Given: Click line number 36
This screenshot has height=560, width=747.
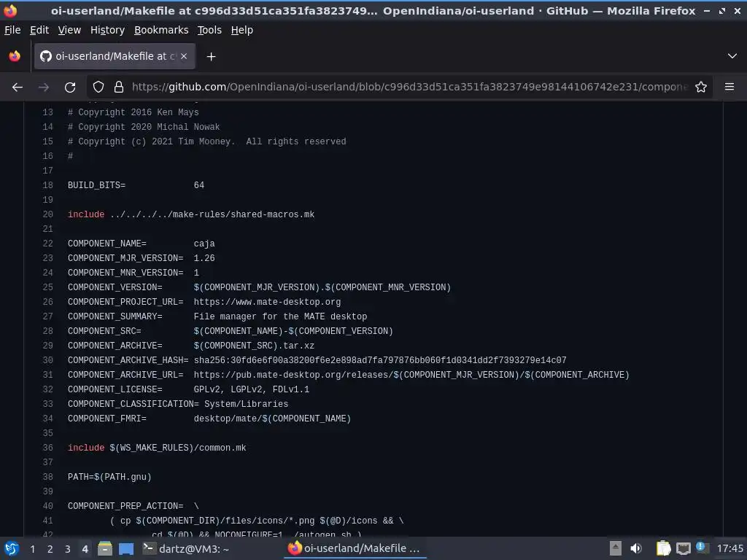Looking at the screenshot, I should (47, 448).
